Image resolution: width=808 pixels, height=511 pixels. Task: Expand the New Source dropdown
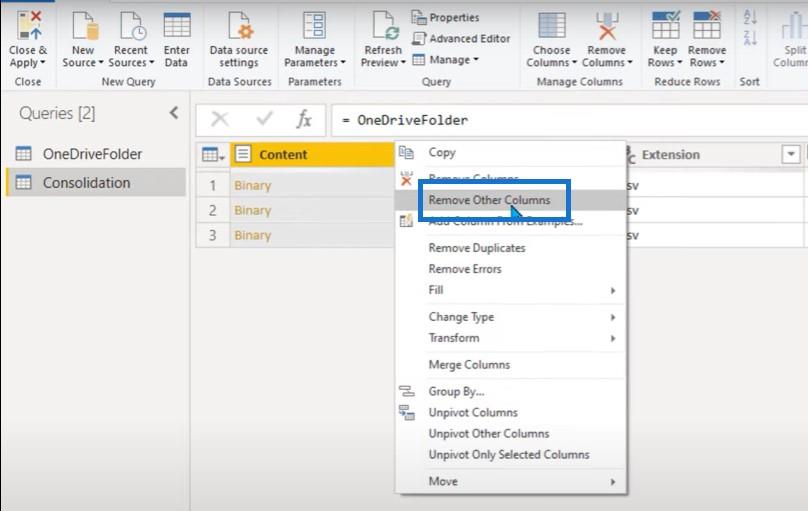[x=100, y=63]
